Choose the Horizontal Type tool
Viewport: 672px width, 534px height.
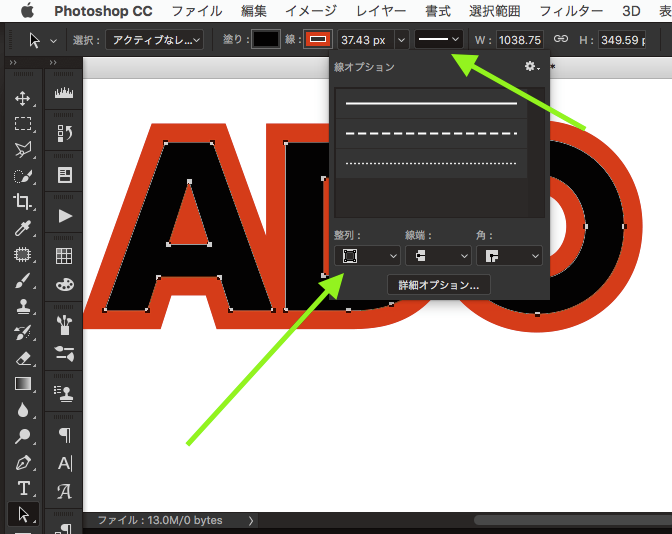tap(23, 488)
